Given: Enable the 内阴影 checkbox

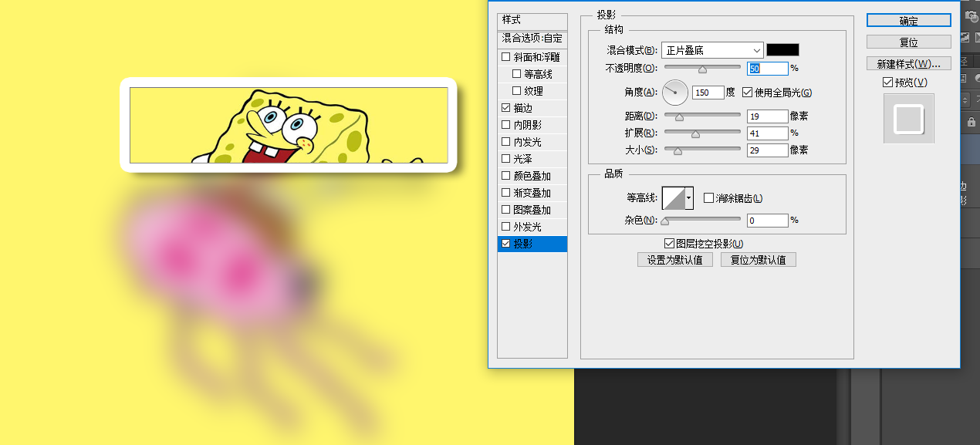Looking at the screenshot, I should 506,125.
